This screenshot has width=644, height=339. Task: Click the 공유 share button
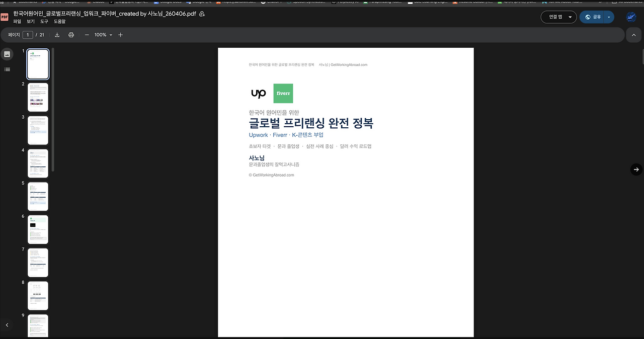[x=592, y=17]
